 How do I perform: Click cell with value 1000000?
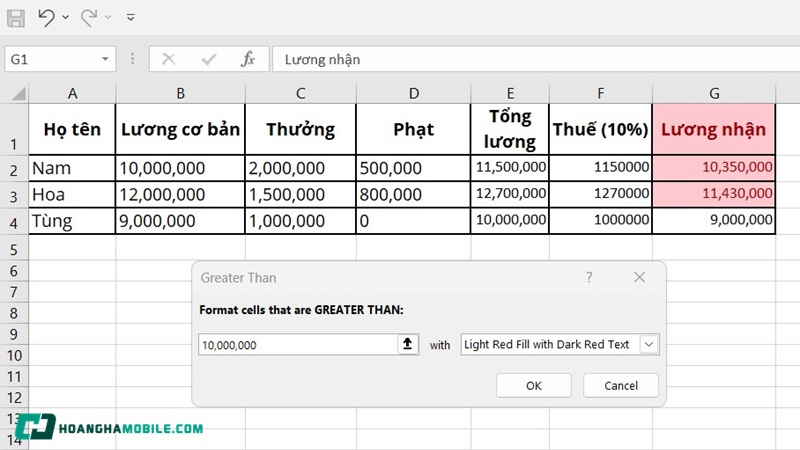pos(601,221)
